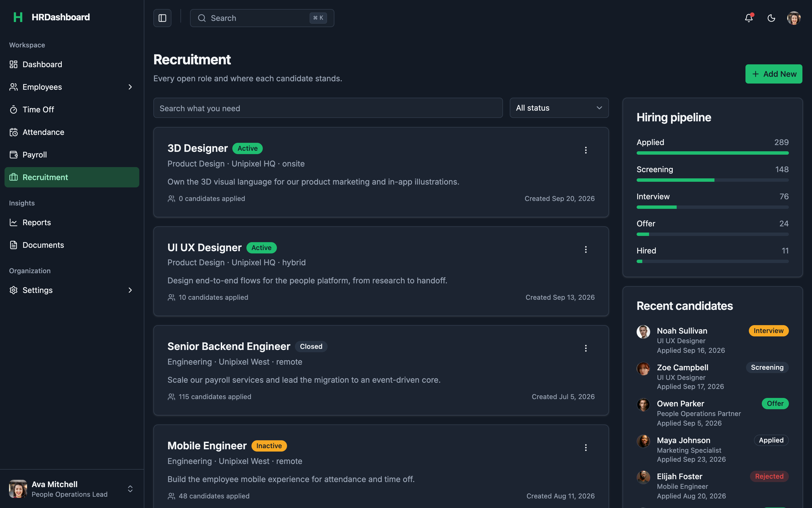Click the Settings gear icon
The image size is (812, 508).
pos(14,290)
